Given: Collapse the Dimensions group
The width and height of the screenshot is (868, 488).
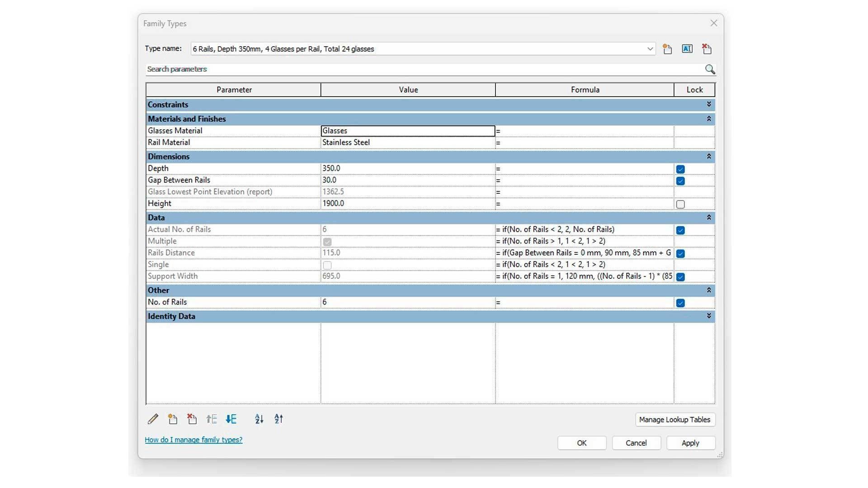Looking at the screenshot, I should 709,156.
